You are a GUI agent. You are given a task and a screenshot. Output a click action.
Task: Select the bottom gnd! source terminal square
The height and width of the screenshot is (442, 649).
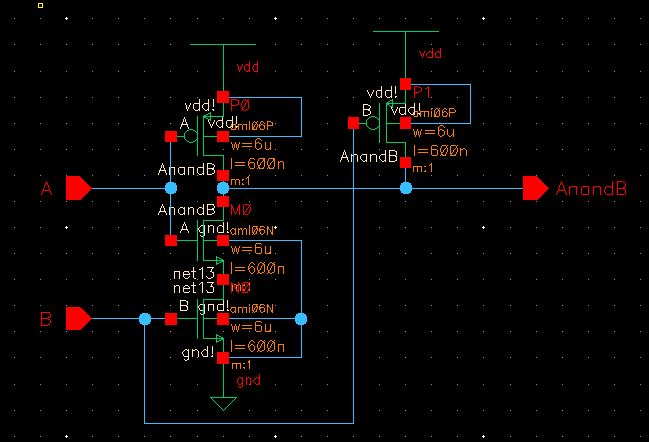click(223, 358)
